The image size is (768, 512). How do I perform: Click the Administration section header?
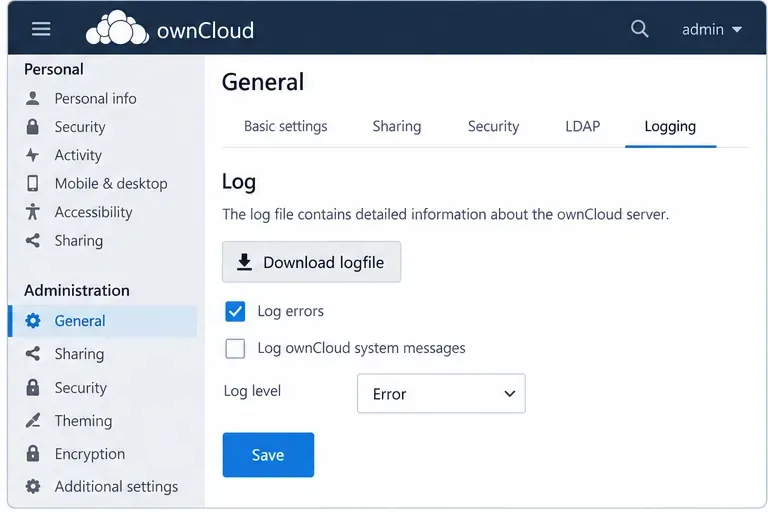[77, 291]
